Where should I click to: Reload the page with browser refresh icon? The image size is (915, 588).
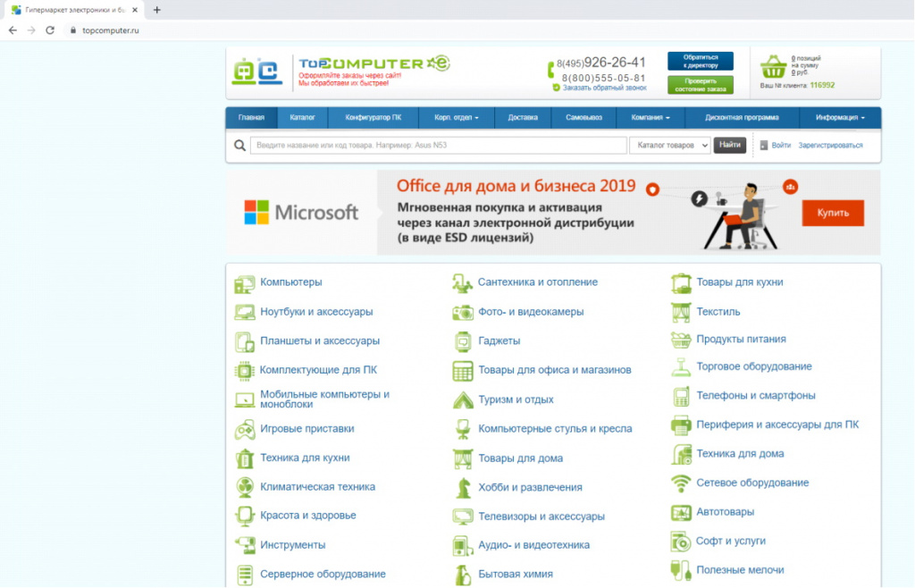click(50, 30)
